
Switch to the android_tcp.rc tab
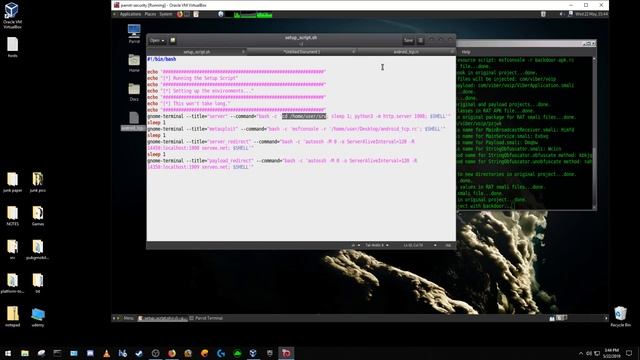[x=406, y=52]
